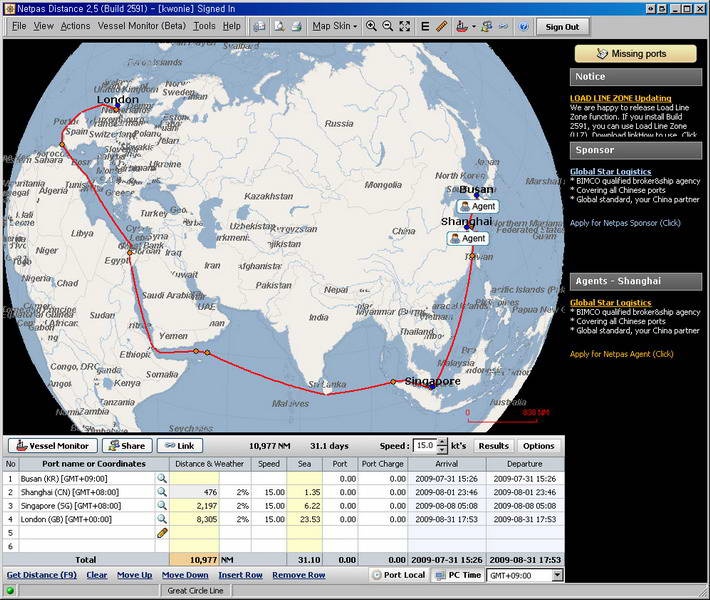Click the zoom in magnifier toolbar icon
710x600 pixels.
(x=371, y=26)
